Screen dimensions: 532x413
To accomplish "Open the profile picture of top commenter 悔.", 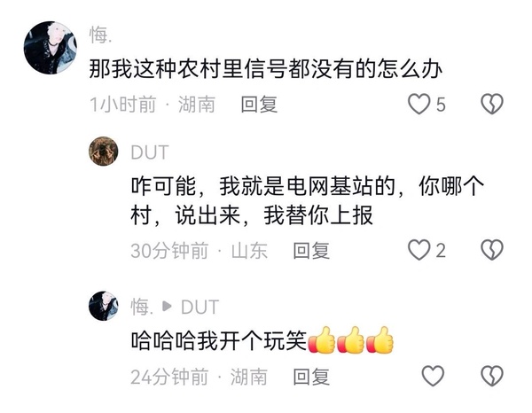I will (x=51, y=48).
